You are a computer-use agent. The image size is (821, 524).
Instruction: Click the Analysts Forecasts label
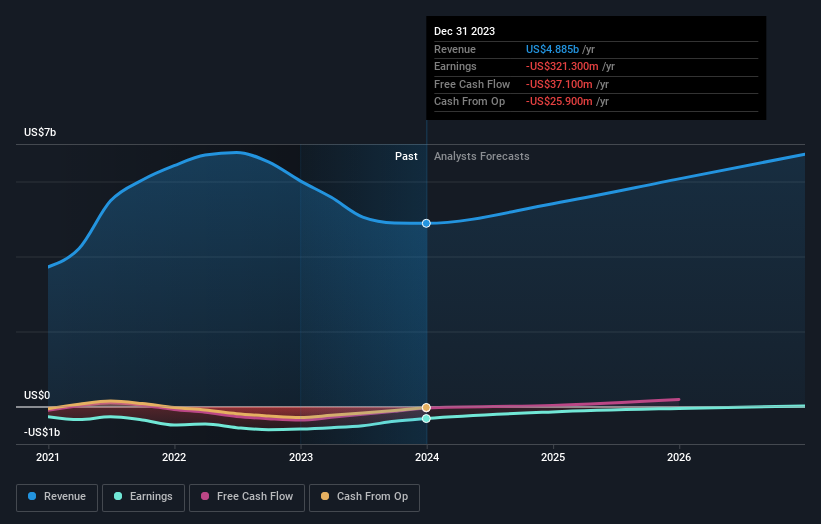pos(482,157)
